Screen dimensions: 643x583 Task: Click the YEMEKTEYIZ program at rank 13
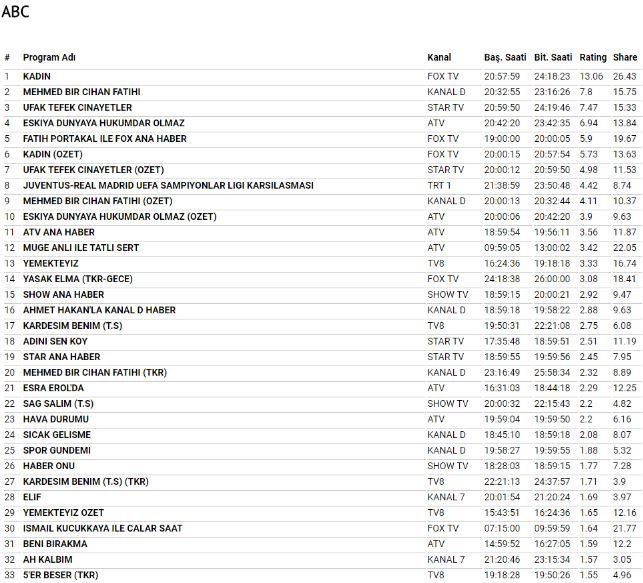49,263
